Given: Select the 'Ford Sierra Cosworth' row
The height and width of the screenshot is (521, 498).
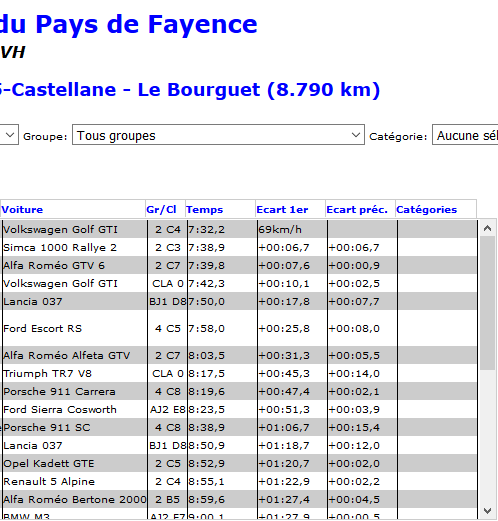Looking at the screenshot, I should (239, 410).
